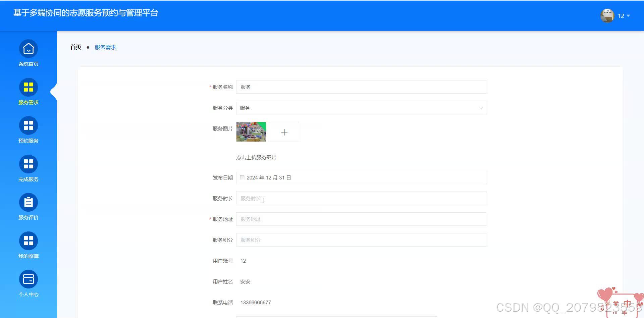Expand the 服务分类 dropdown chevron

[x=481, y=108]
